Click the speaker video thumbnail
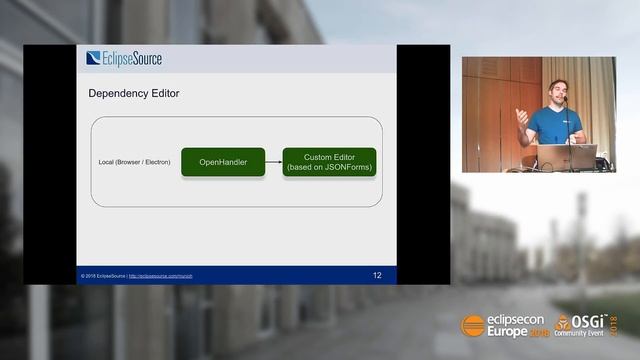 [x=539, y=114]
